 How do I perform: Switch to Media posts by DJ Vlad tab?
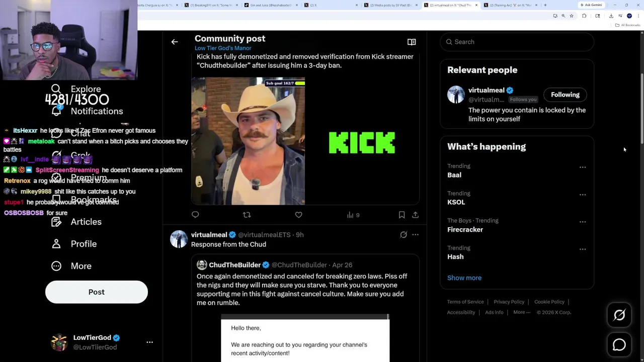pos(391,5)
